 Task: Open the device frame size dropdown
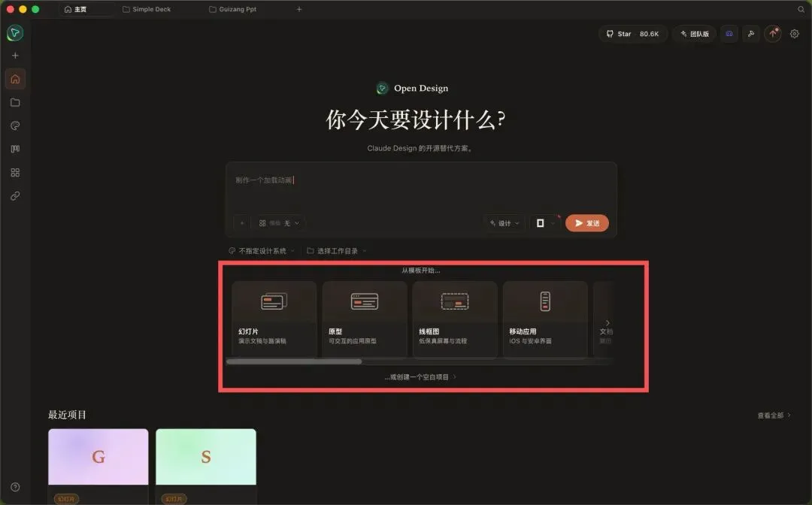click(x=545, y=223)
